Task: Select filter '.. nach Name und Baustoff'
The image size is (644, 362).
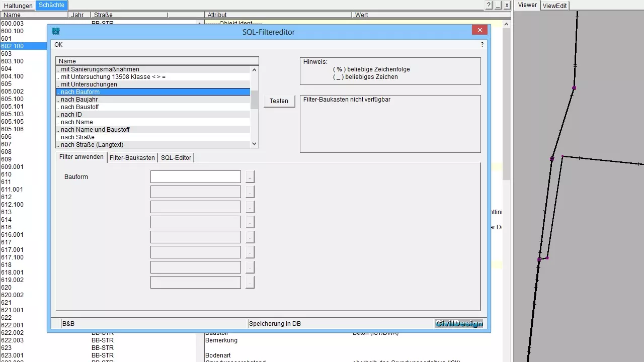Action: (x=153, y=130)
